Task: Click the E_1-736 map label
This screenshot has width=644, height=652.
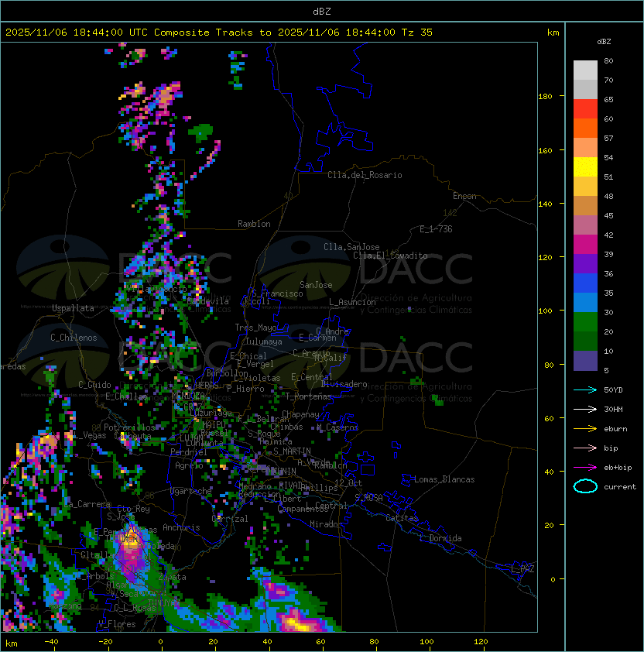Action: click(x=436, y=229)
